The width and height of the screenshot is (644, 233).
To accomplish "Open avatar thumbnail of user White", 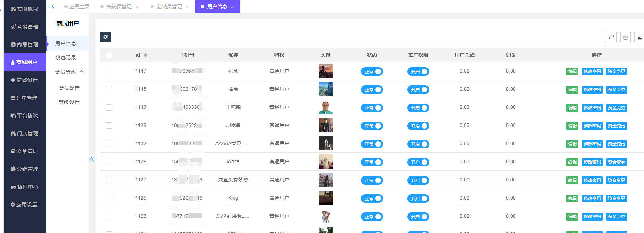I will pyautogui.click(x=326, y=161).
